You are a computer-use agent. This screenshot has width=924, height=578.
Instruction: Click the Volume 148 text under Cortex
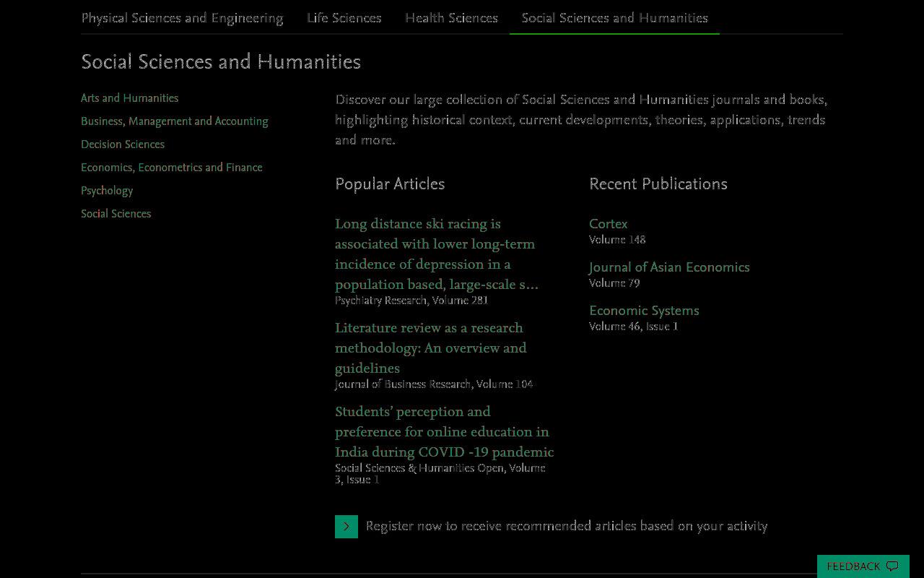[x=617, y=240]
